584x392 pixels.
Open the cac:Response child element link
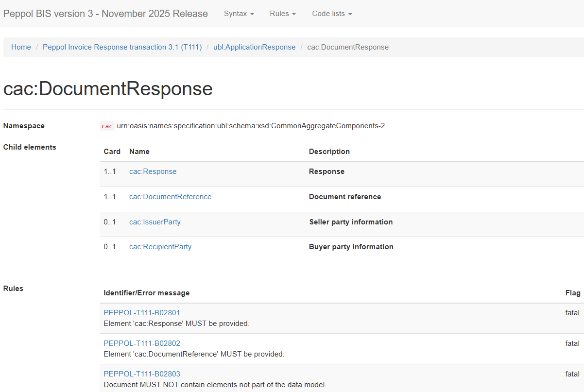pos(153,171)
